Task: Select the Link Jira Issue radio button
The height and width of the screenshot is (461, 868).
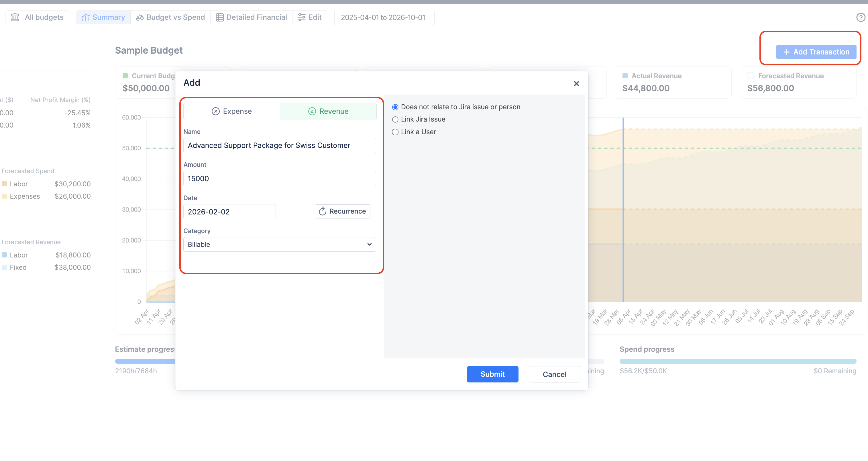Action: [x=395, y=119]
